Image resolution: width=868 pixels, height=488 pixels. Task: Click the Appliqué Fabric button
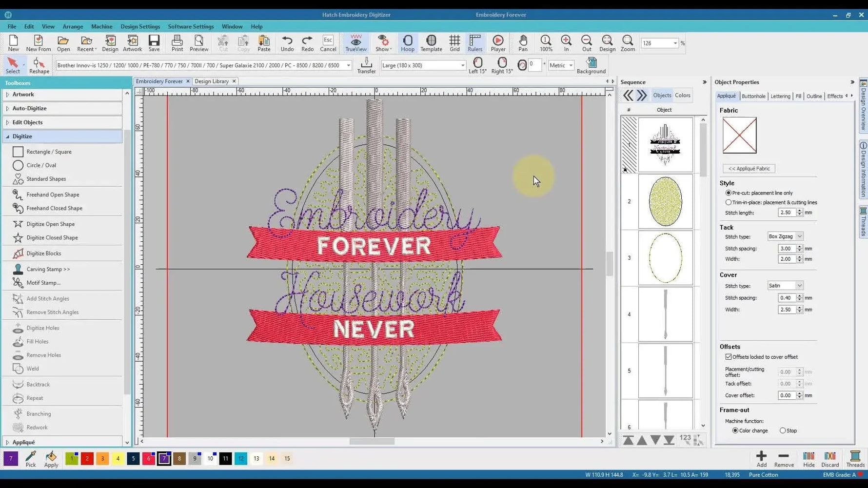(750, 168)
